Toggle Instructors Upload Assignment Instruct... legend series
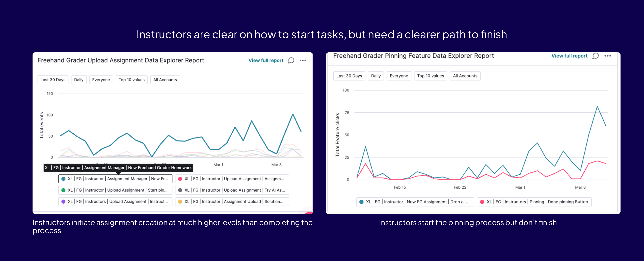Viewport: 644px width, 261px height. (x=115, y=201)
